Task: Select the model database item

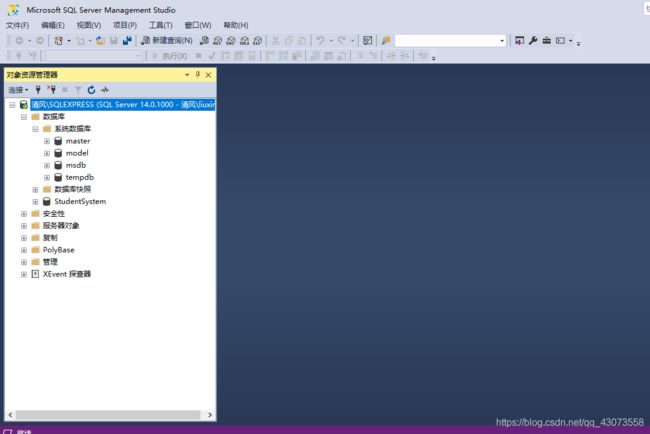Action: pyautogui.click(x=77, y=153)
